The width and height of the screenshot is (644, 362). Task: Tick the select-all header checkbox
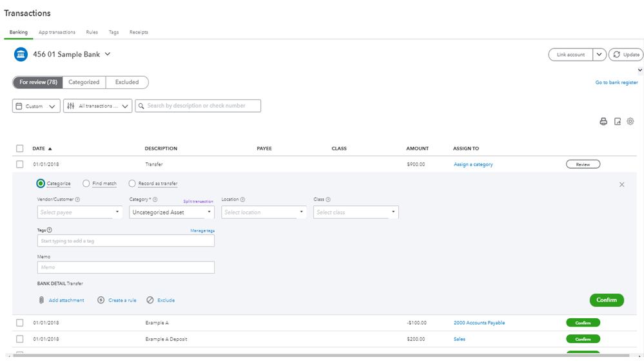coord(20,149)
